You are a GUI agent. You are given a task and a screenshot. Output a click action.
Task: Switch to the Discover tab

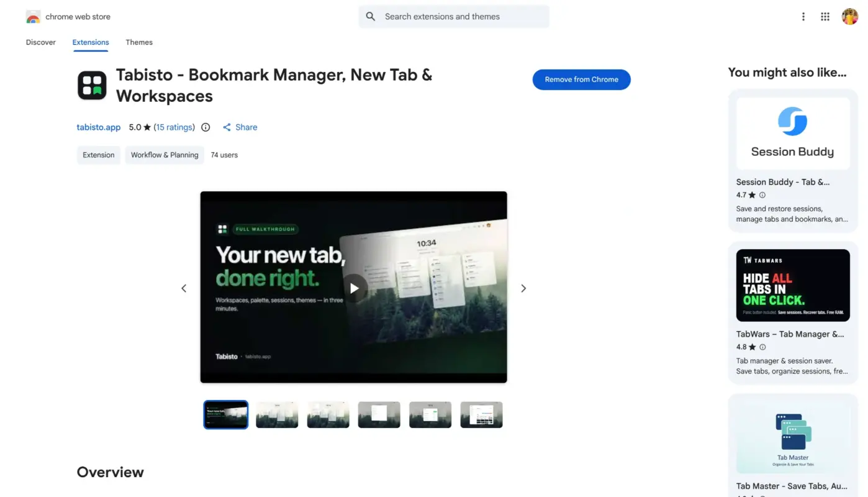(41, 42)
